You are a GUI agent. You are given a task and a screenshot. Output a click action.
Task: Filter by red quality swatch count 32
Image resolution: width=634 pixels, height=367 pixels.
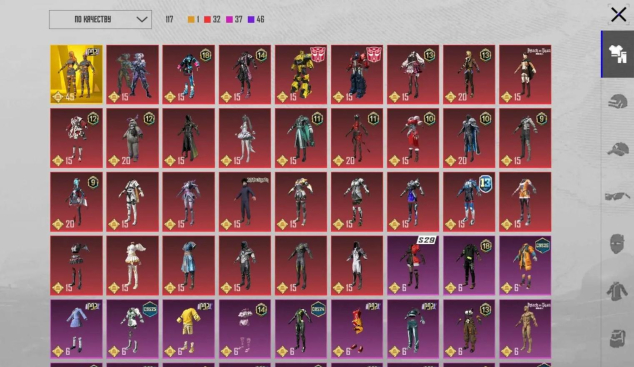coord(212,19)
